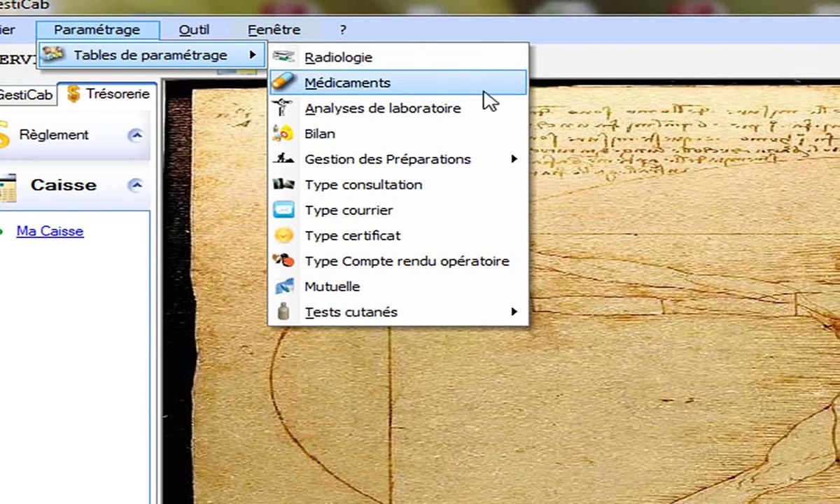The image size is (840, 504).
Task: Choose Bilan from the submenu
Action: pyautogui.click(x=398, y=134)
